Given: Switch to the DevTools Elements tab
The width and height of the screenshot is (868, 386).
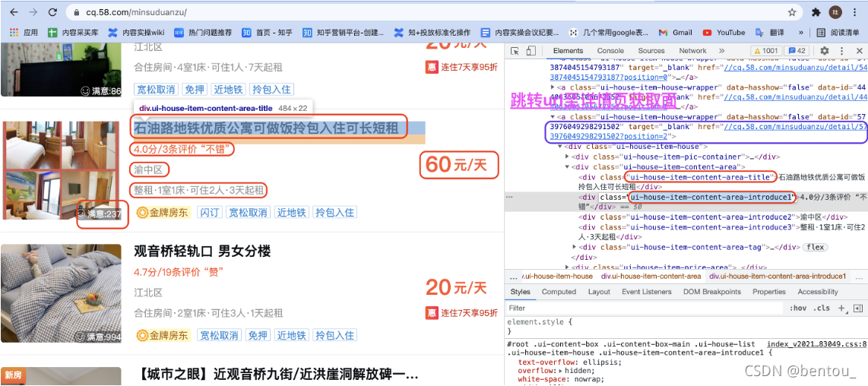Looking at the screenshot, I should pyautogui.click(x=568, y=51).
